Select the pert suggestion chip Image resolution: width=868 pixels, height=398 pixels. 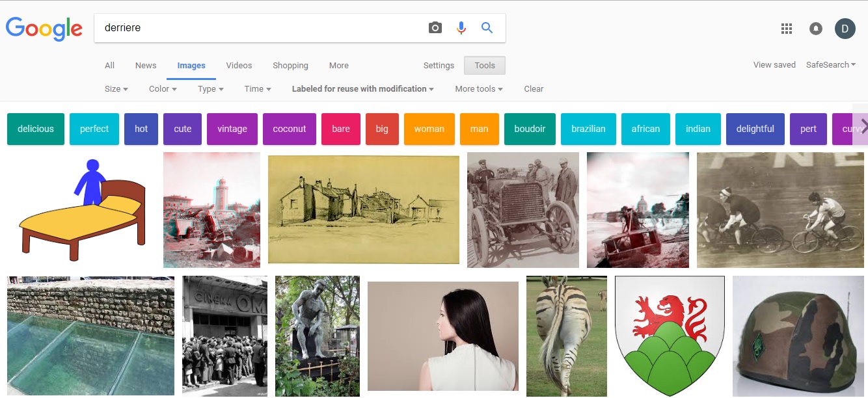tap(809, 129)
